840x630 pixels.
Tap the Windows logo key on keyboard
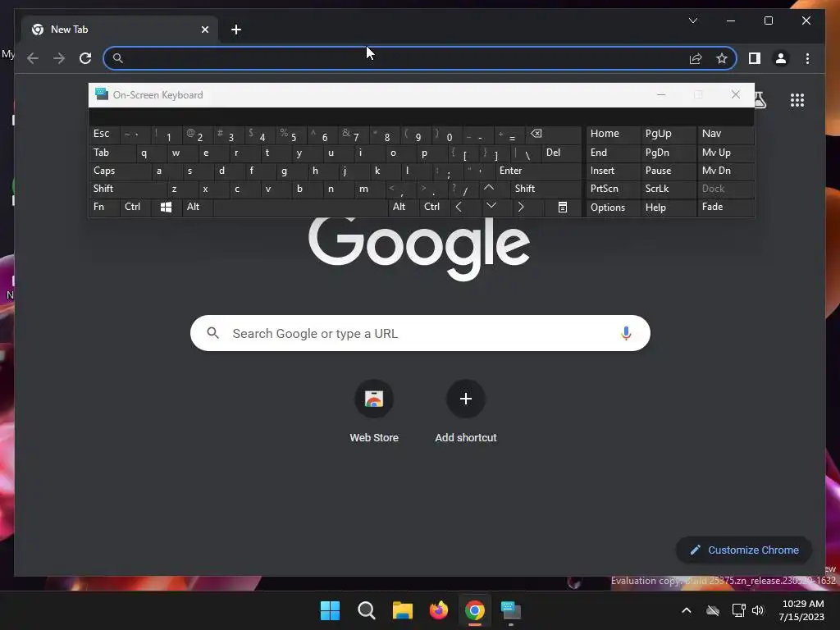click(x=166, y=208)
